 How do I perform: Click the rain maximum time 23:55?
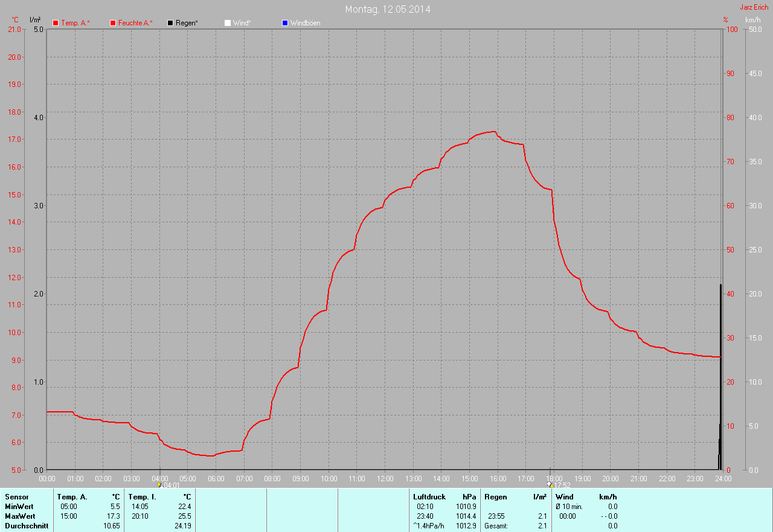point(497,516)
